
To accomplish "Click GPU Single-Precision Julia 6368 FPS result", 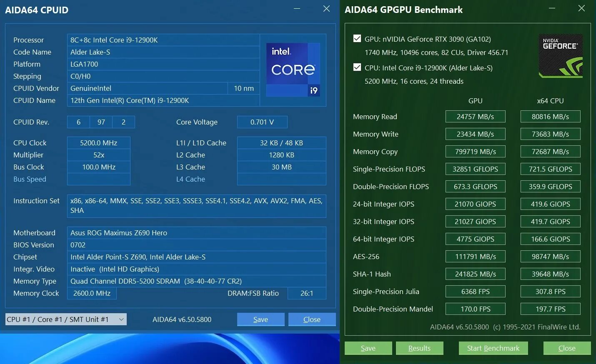I will (x=476, y=292).
